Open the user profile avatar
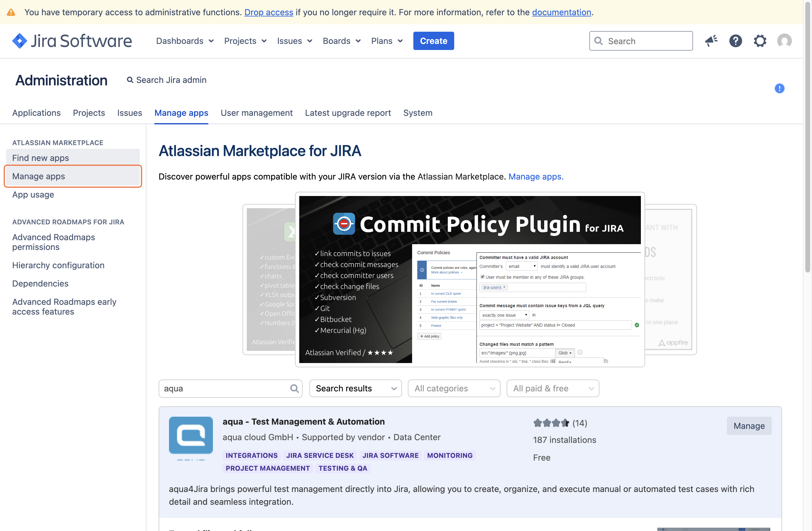Screen dimensions: 812x531 tap(784, 41)
